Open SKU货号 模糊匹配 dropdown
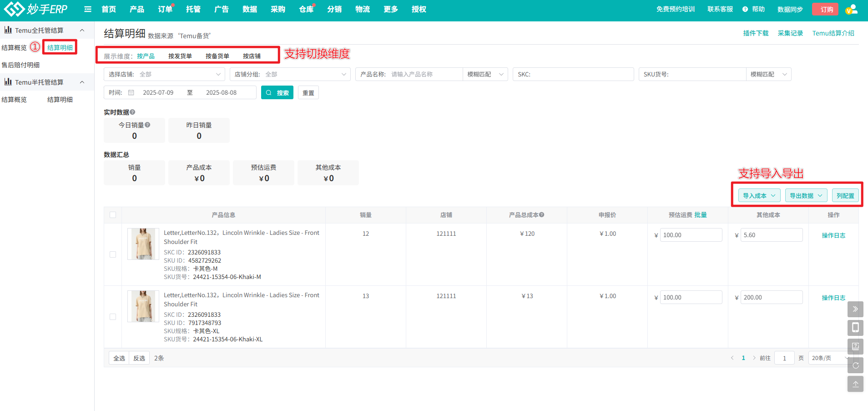868x411 pixels. coord(768,74)
